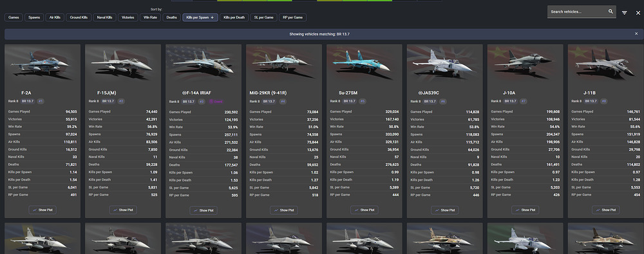Click the BR 13.7 badge on Su-27SM

click(350, 101)
